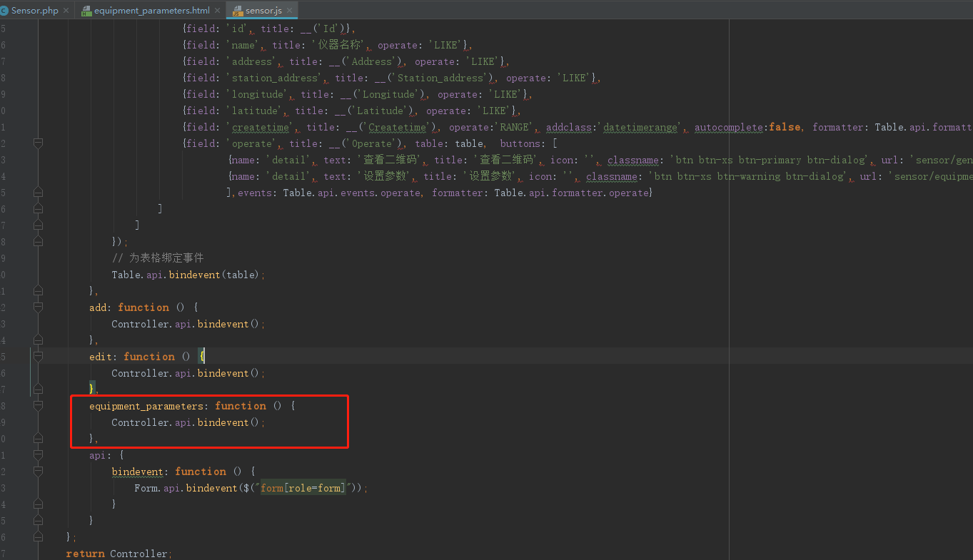Screen dimensions: 973x560
Task: Click the 'createtime' field name
Action: point(261,127)
